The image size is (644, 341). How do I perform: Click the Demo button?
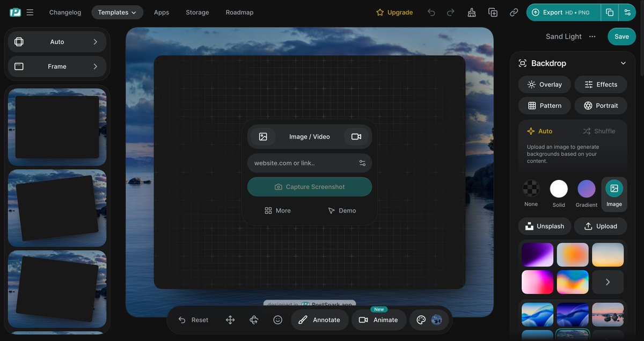pos(342,211)
